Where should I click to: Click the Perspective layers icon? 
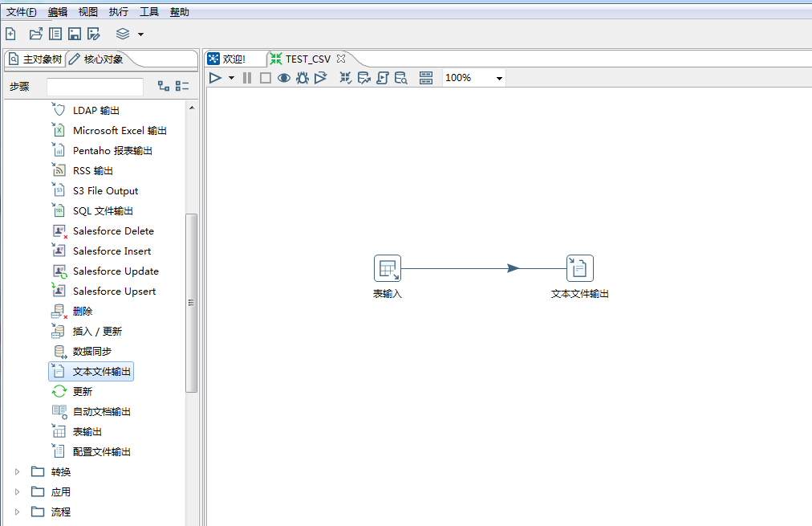pos(123,35)
